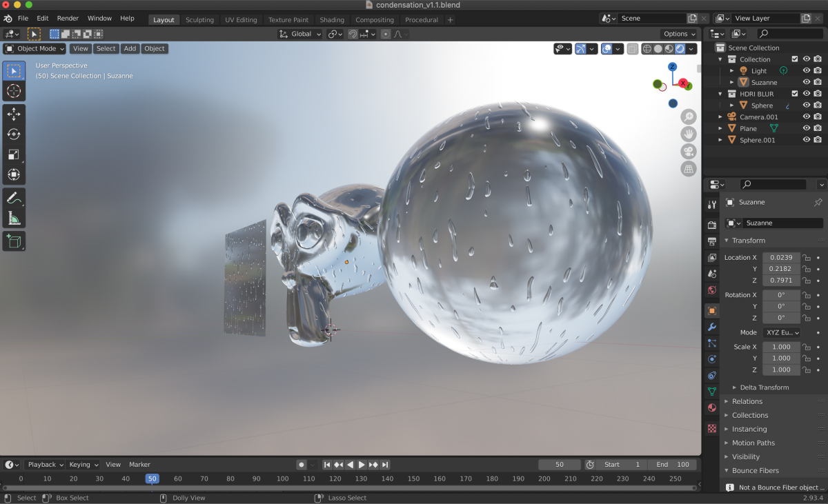This screenshot has width=828, height=504.
Task: Select the Annotate pencil tool
Action: [x=14, y=198]
